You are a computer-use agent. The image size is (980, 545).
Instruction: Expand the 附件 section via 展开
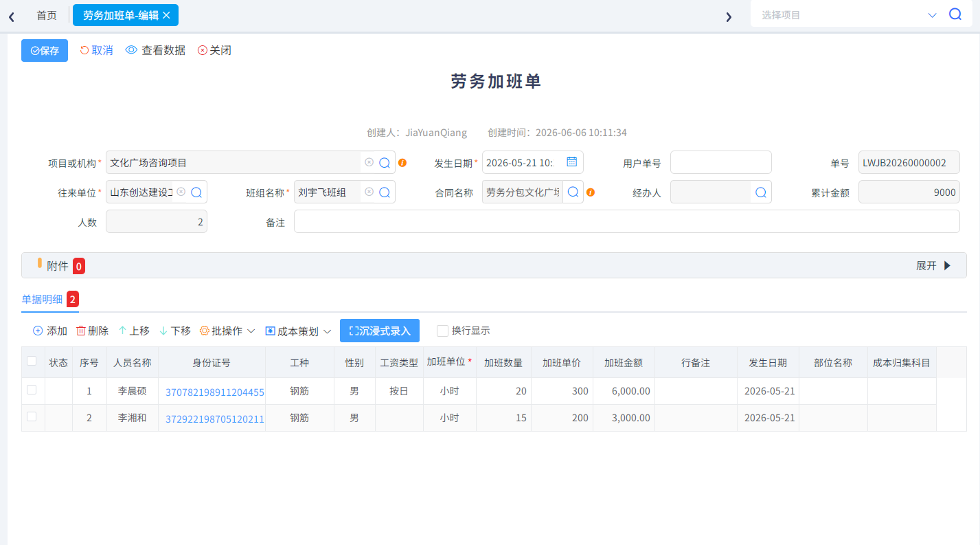[x=933, y=266]
